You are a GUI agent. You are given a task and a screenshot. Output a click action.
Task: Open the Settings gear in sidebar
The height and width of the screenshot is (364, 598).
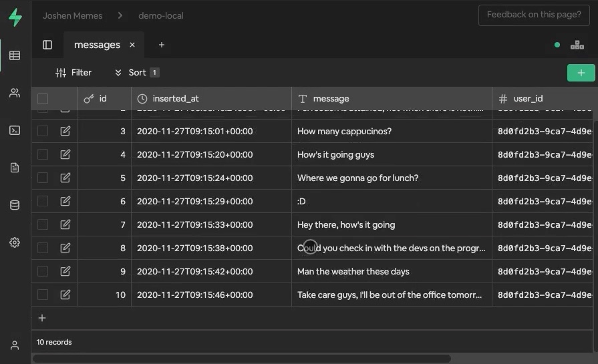tap(15, 242)
